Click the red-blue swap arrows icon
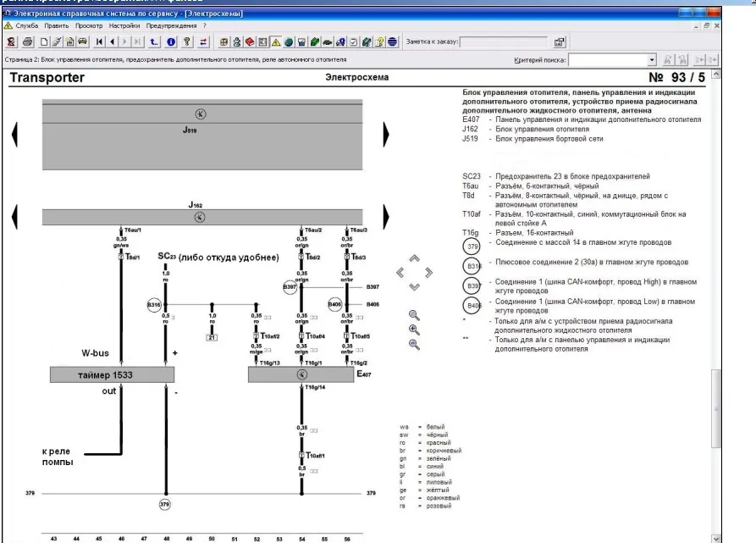The image size is (756, 543). tap(203, 42)
